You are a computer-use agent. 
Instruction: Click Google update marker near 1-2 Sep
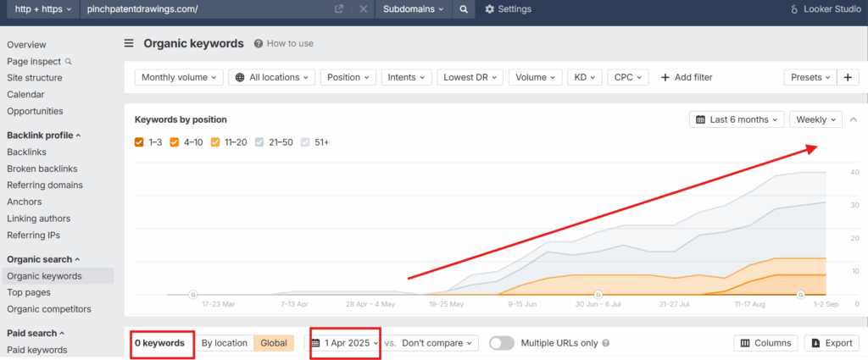coord(800,295)
